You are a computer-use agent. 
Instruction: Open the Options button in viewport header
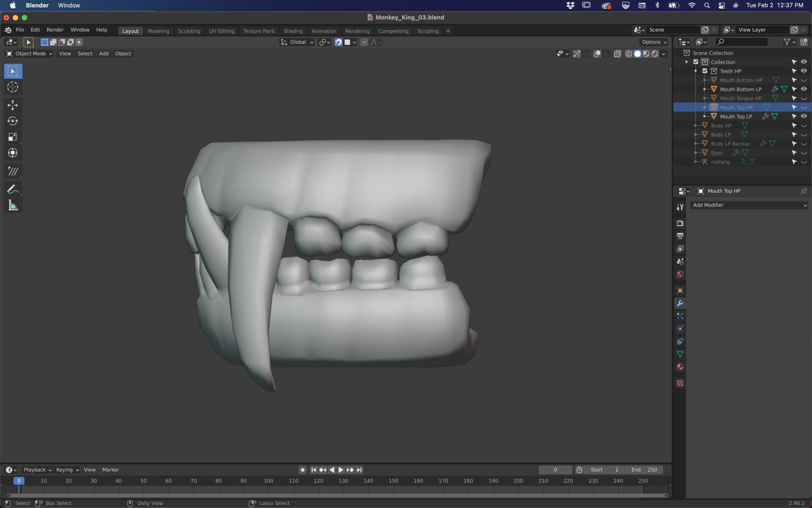654,42
